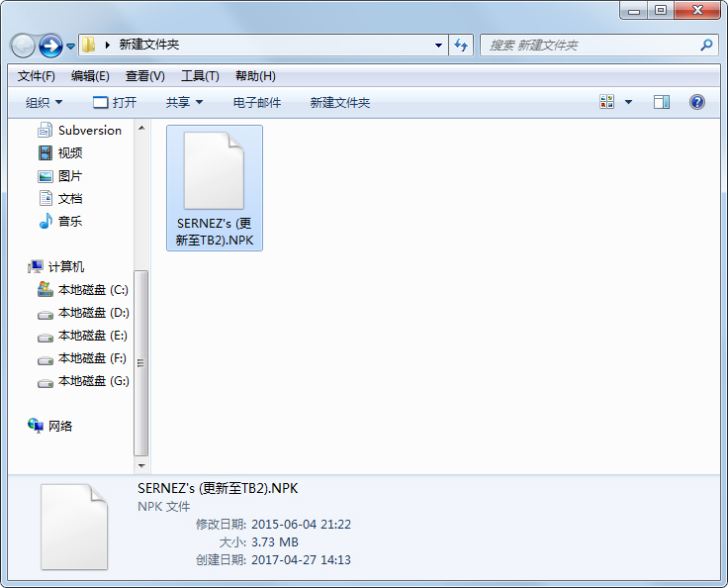
Task: Open 本地磁盘 (F:) drive
Action: 82,358
